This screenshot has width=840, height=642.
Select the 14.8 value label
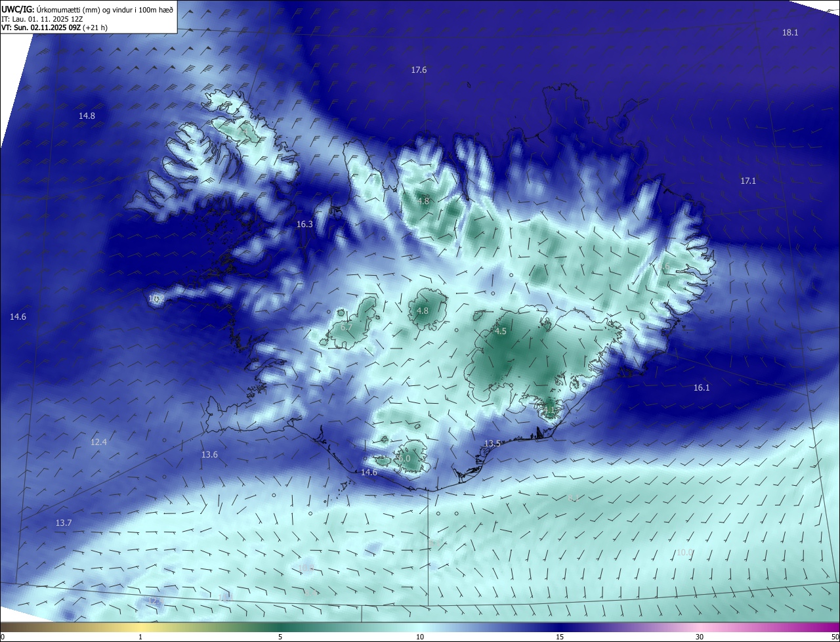pos(87,116)
